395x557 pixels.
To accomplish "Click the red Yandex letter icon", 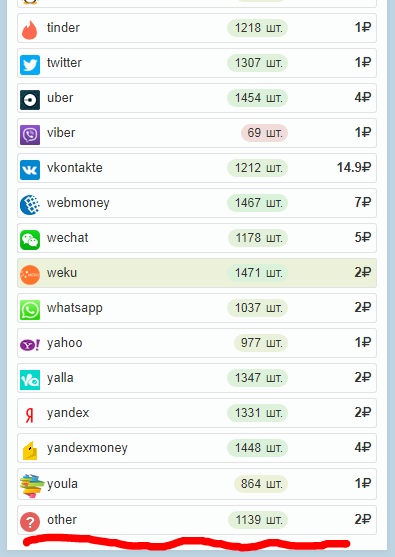I will (x=30, y=415).
